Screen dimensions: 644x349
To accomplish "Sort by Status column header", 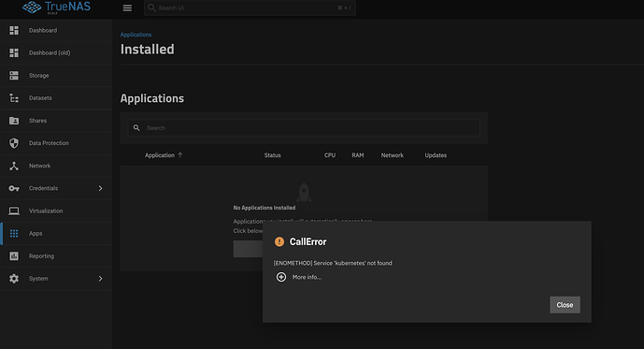I will 272,155.
